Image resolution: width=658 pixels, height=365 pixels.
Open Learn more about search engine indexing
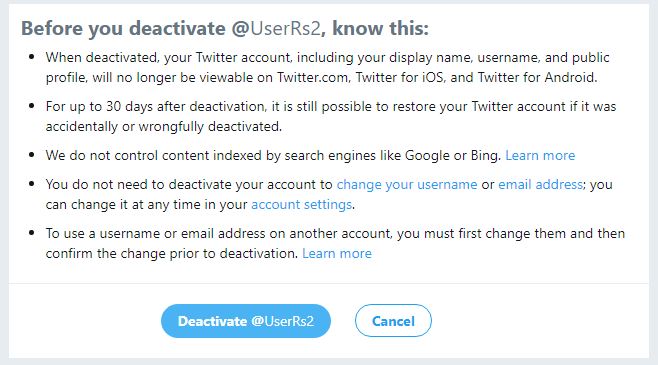(540, 156)
